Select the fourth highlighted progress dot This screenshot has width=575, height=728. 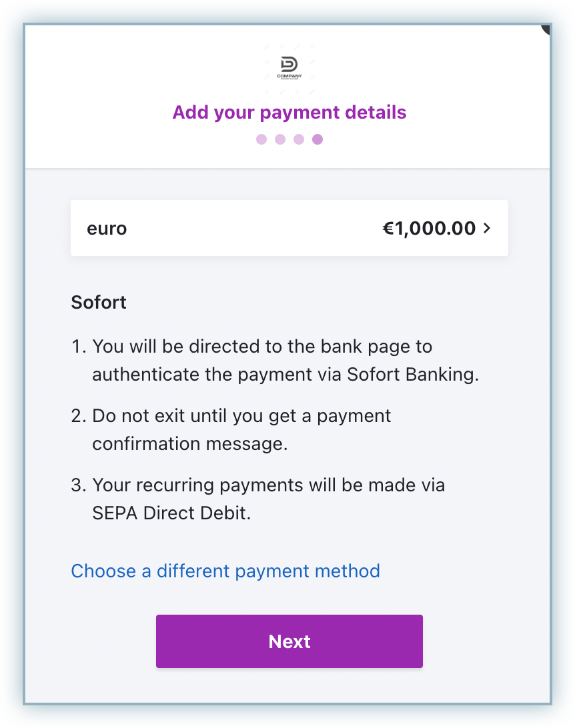[x=318, y=139]
